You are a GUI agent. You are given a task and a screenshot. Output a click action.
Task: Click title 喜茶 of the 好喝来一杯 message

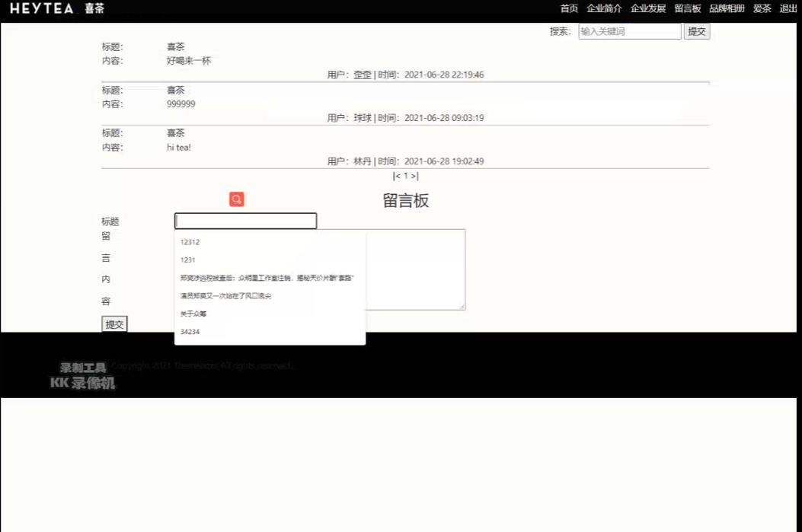tap(175, 46)
